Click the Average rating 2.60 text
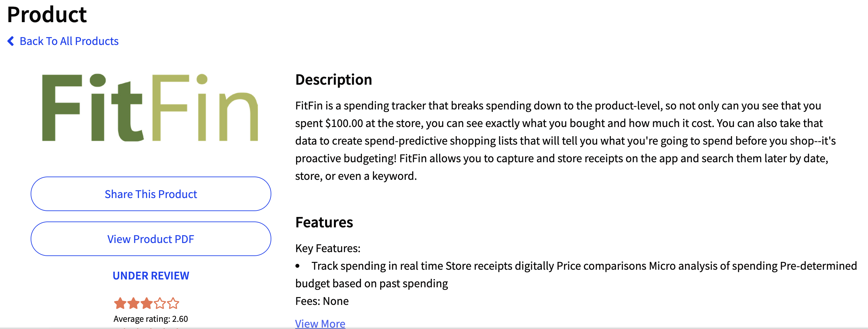The image size is (868, 329). tap(151, 319)
